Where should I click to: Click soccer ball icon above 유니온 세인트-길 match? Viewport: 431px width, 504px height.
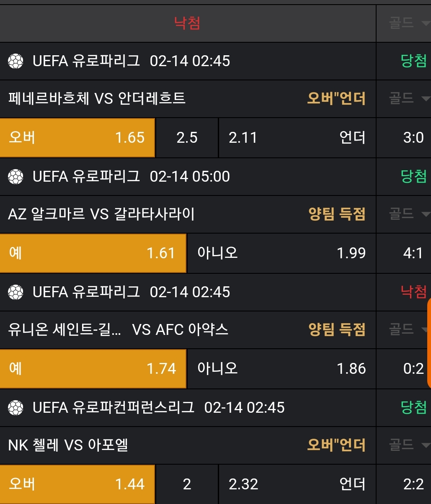[x=16, y=292]
